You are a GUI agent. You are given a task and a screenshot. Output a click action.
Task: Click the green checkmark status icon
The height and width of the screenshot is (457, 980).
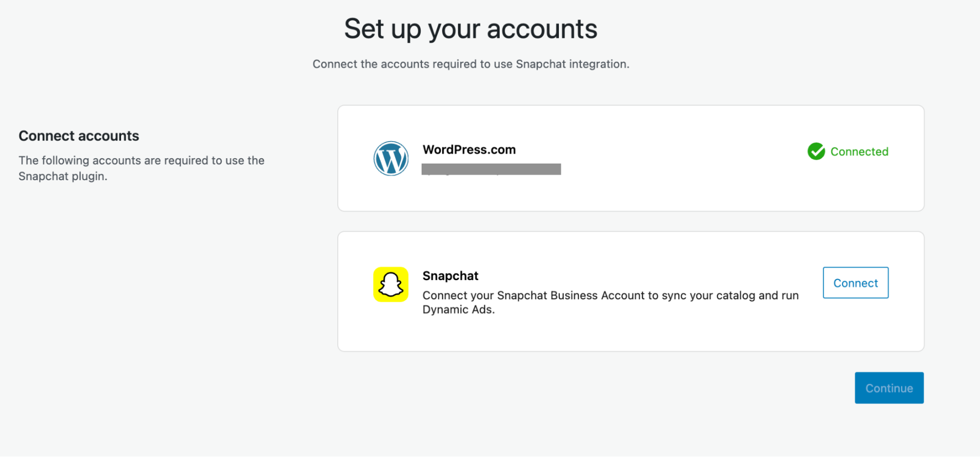pos(816,151)
